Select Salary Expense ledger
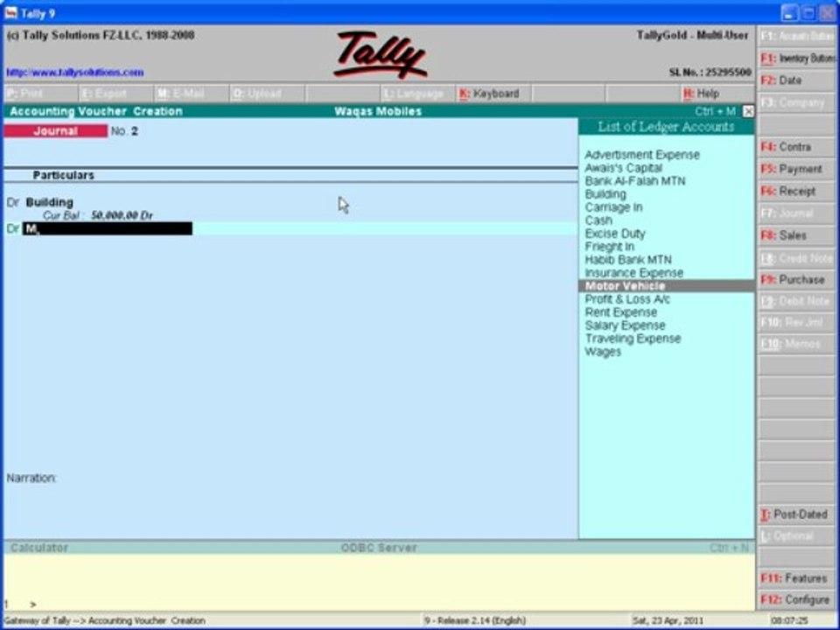Viewport: 840px width, 630px height. point(625,325)
